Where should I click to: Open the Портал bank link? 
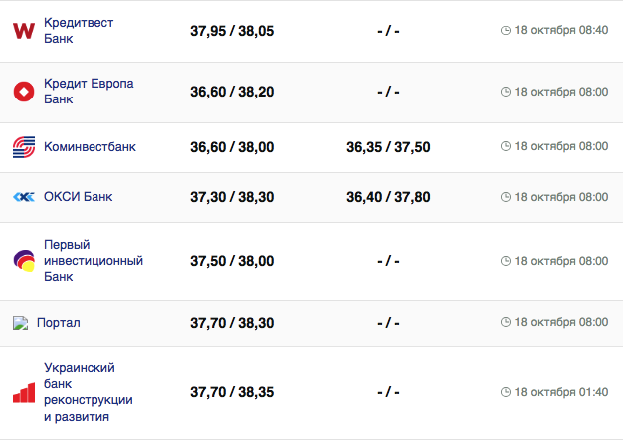[x=58, y=323]
